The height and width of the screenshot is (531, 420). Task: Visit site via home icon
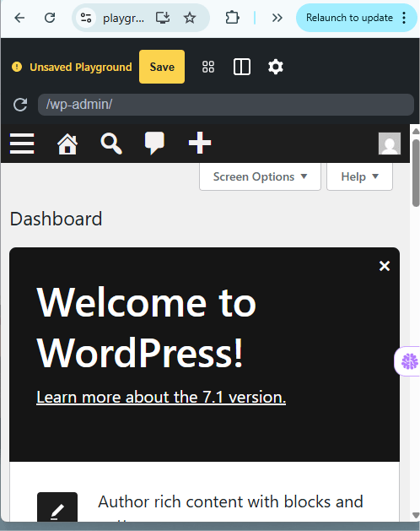(x=67, y=144)
